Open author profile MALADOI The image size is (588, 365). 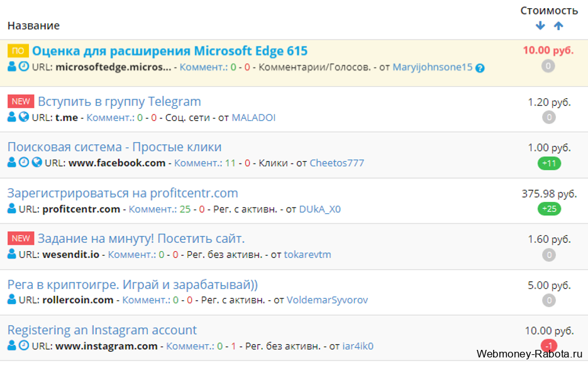click(253, 118)
